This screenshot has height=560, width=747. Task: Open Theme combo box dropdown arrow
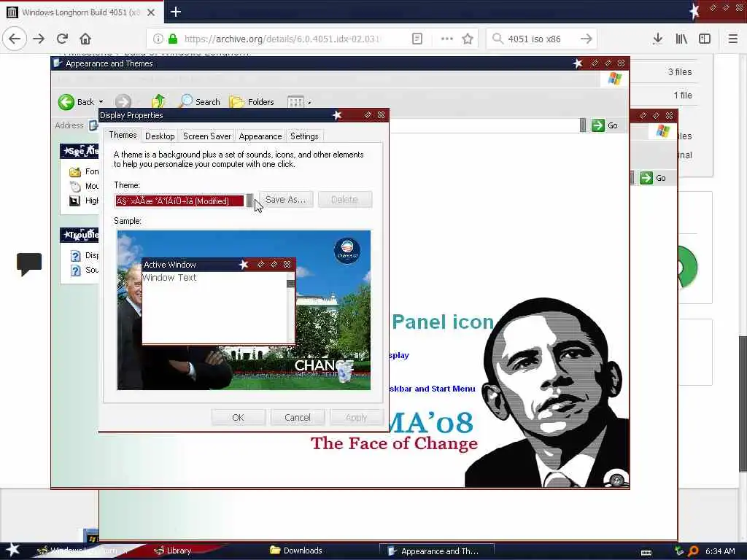coord(249,201)
